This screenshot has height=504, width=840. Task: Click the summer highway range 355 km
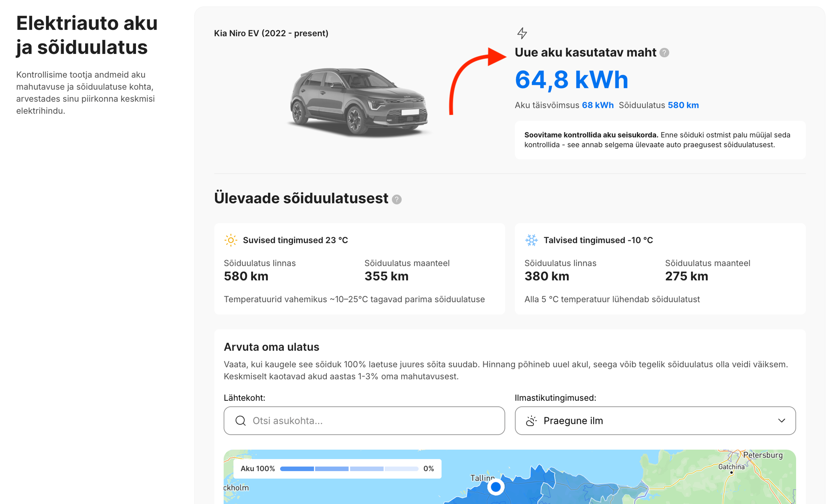click(x=387, y=276)
